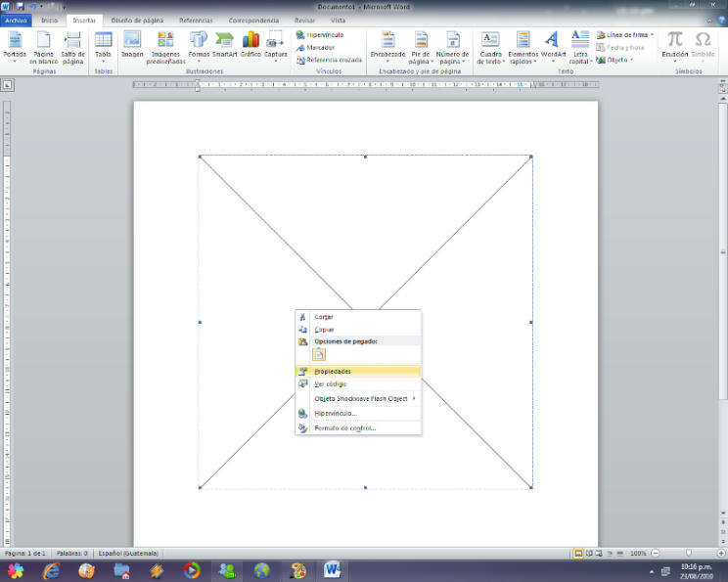The image size is (728, 582).
Task: Open Word help question mark icon
Action: [x=721, y=21]
